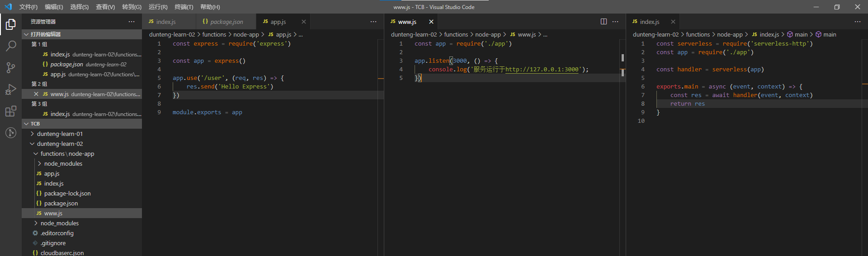Open the 终端(T) menu
The image size is (868, 256).
[184, 7]
